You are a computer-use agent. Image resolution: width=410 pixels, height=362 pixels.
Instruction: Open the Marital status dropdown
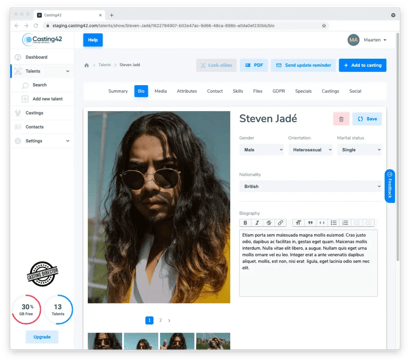359,150
